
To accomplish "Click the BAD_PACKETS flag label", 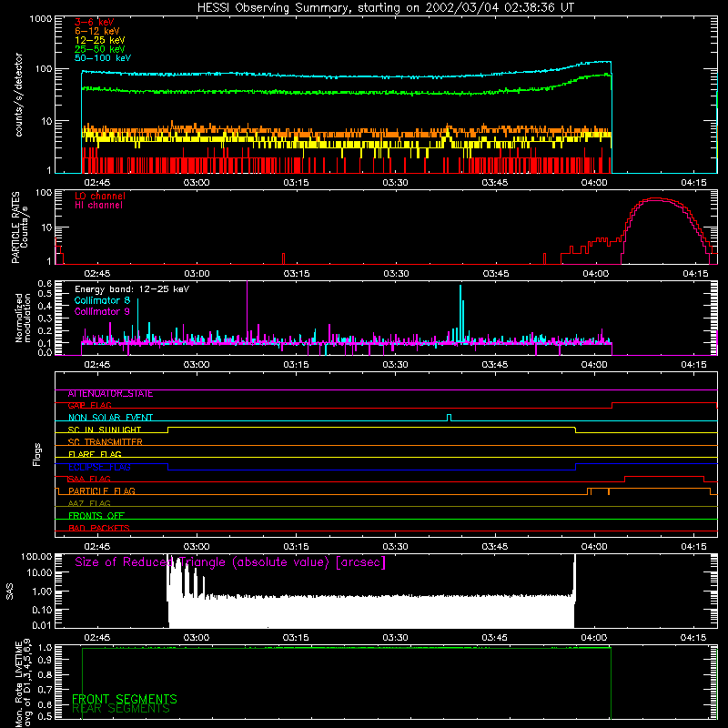I will click(99, 528).
